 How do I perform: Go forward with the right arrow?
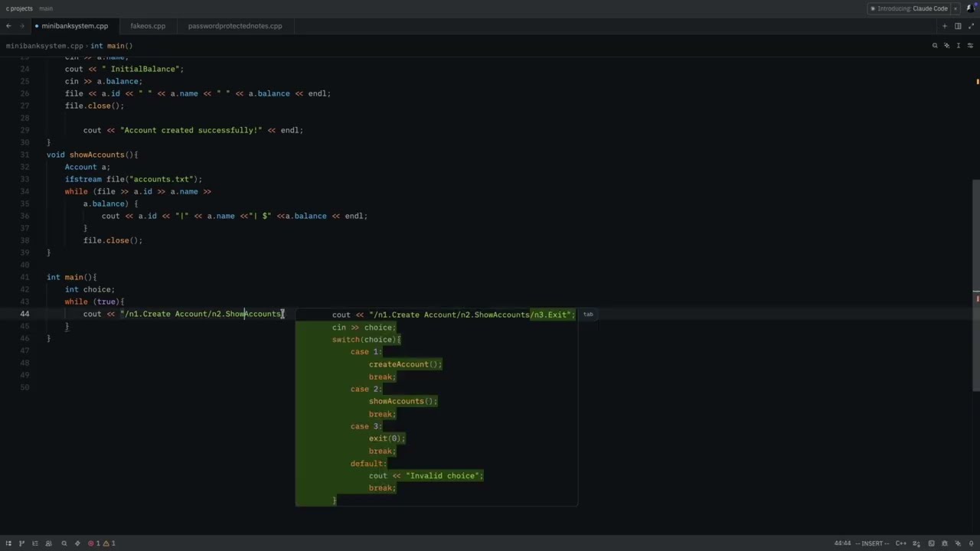point(21,26)
